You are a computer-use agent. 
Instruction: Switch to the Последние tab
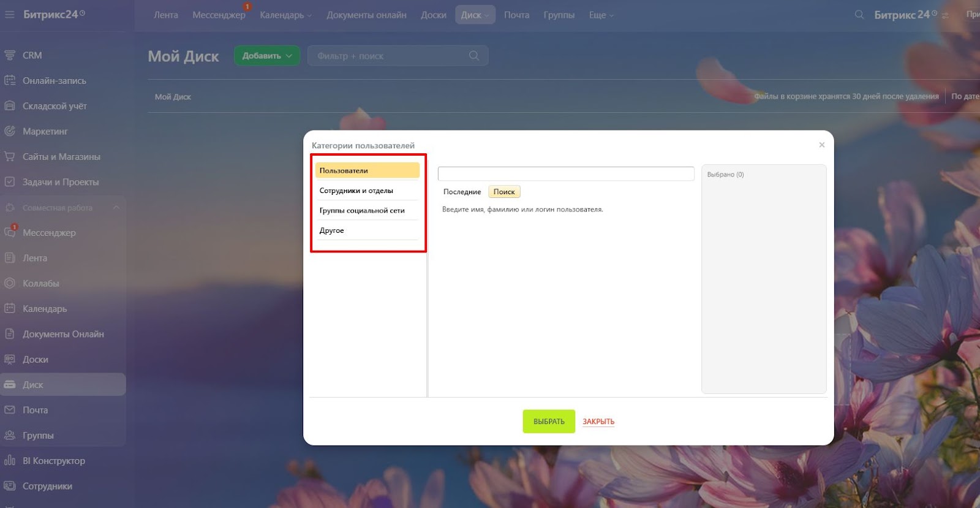coord(462,192)
